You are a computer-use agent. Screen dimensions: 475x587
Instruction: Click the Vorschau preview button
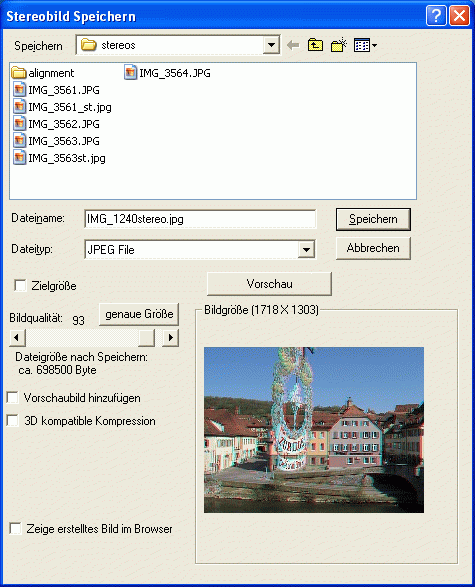pos(269,284)
